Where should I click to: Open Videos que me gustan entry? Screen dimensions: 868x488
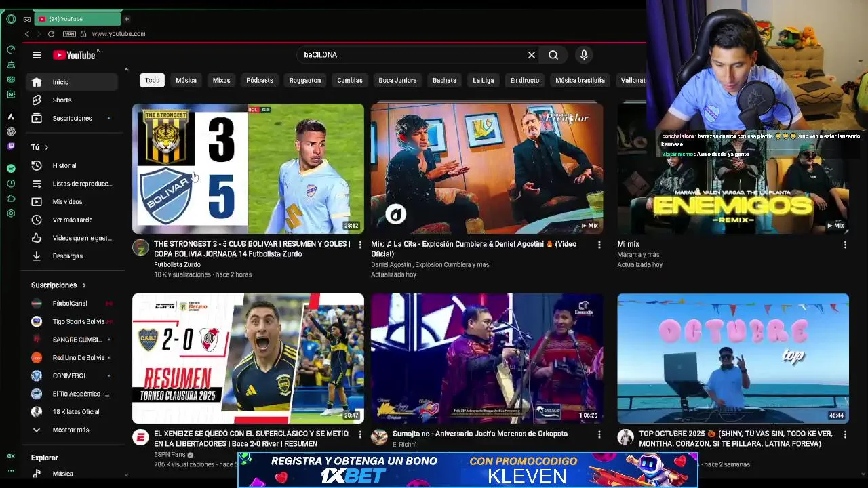[72, 238]
